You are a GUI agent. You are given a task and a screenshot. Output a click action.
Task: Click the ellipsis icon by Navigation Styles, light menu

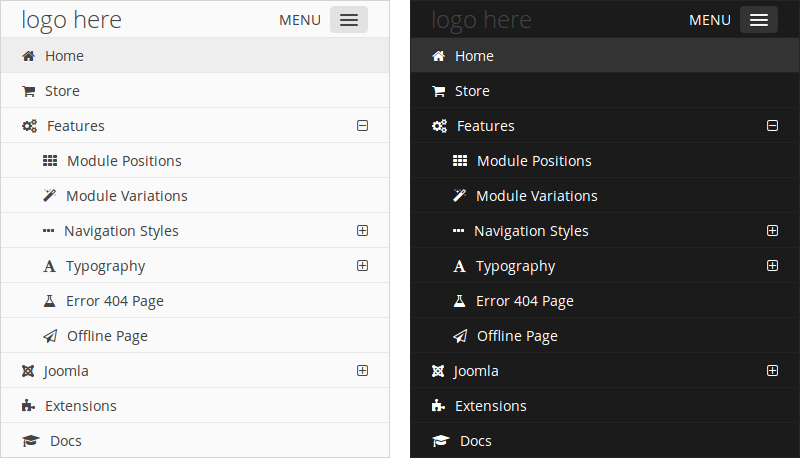coord(48,231)
